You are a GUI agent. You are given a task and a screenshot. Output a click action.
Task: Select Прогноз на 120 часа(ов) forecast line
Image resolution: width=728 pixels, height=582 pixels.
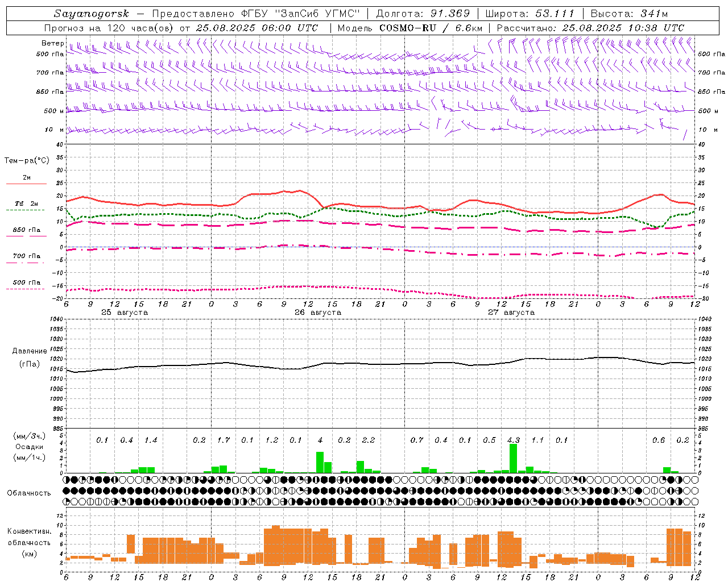[181, 28]
